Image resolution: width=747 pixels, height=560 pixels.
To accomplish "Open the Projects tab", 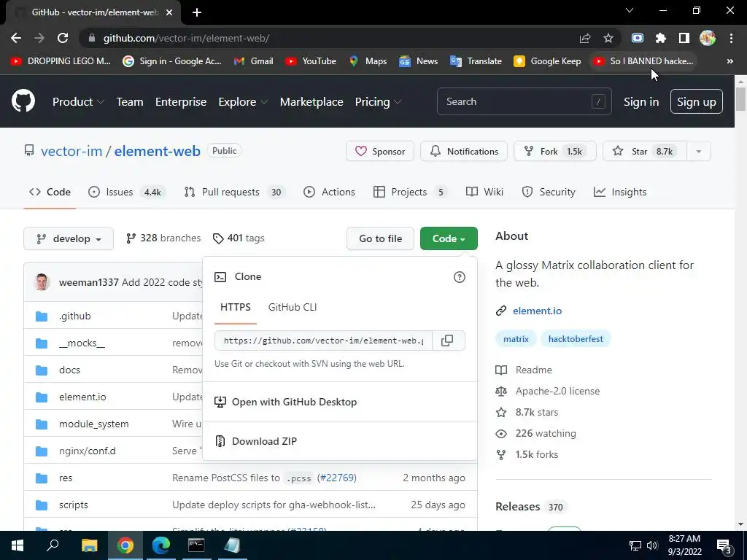I will pyautogui.click(x=411, y=192).
